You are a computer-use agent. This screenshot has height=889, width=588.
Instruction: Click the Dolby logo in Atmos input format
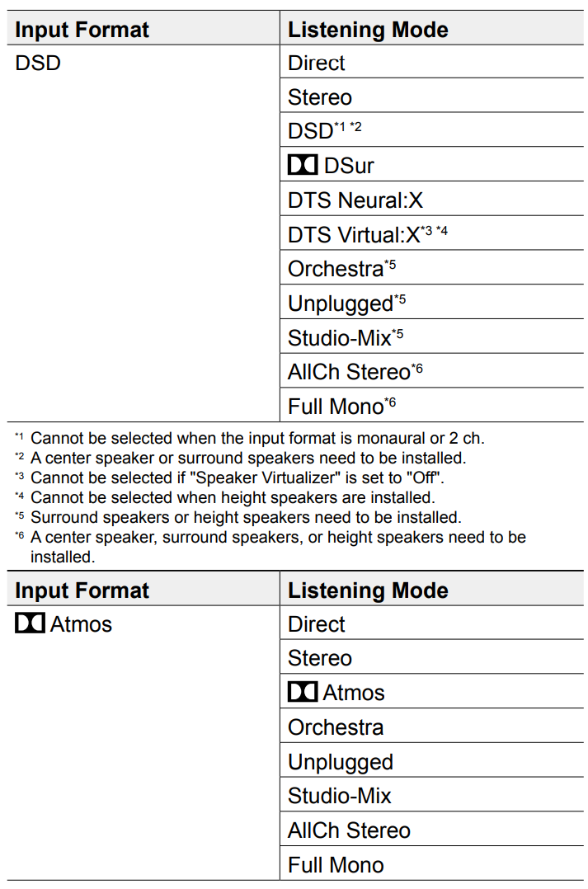coord(30,623)
